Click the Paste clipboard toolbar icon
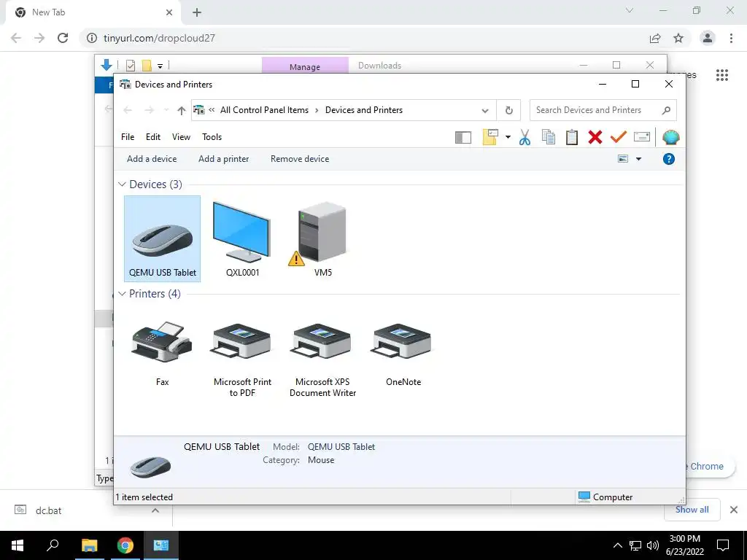The image size is (747, 560). pos(572,138)
